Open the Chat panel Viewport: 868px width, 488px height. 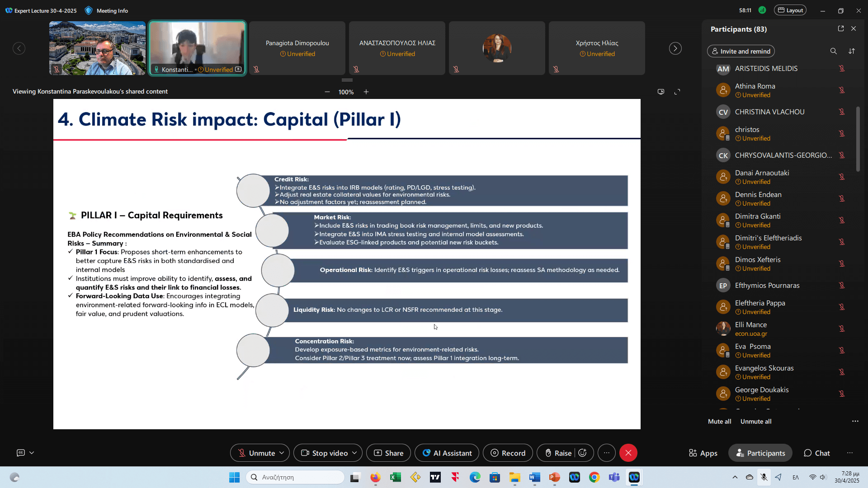816,453
